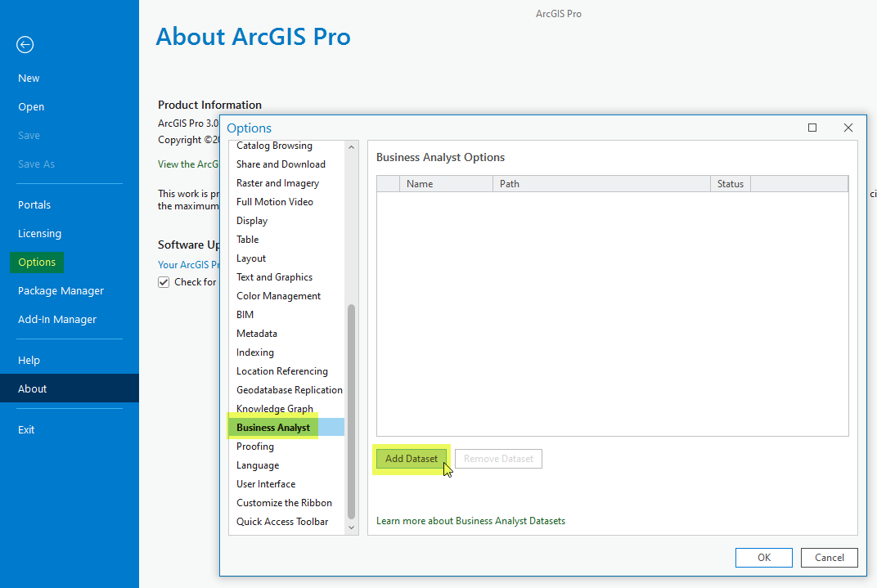Select User Interface option
Image resolution: width=877 pixels, height=588 pixels.
[x=266, y=484]
